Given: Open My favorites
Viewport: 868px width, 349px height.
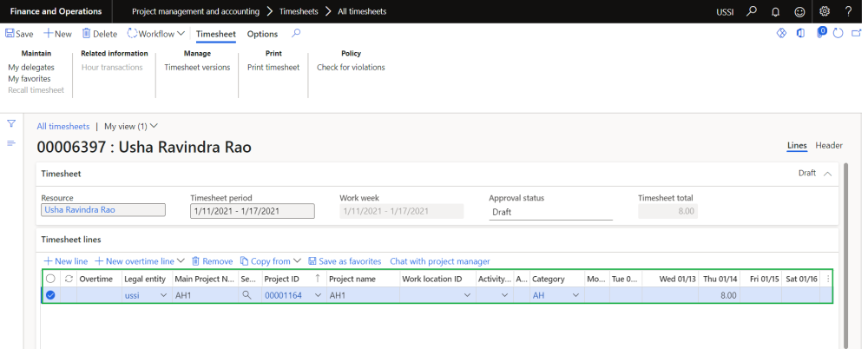Looking at the screenshot, I should pos(30,79).
